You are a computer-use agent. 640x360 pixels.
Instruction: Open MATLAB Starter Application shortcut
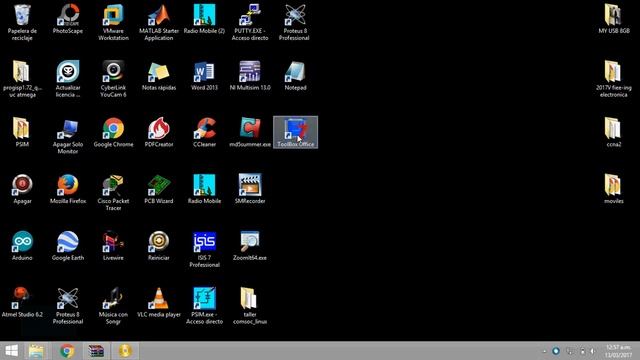click(x=159, y=22)
